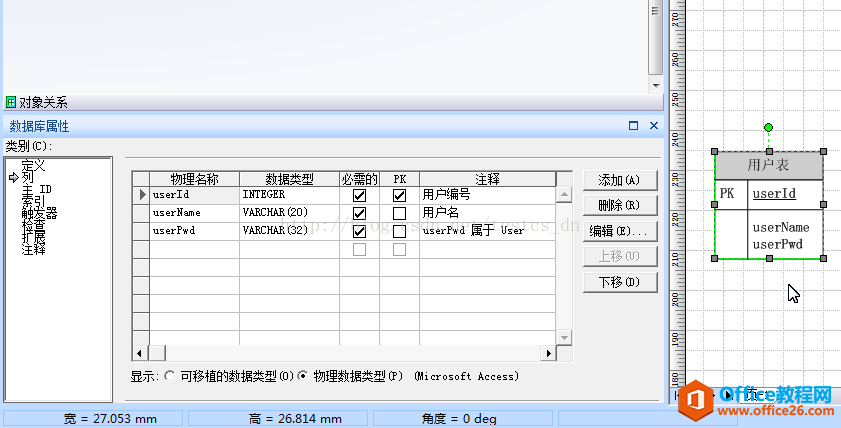Select 主 ID category
The height and width of the screenshot is (428, 841).
36,190
